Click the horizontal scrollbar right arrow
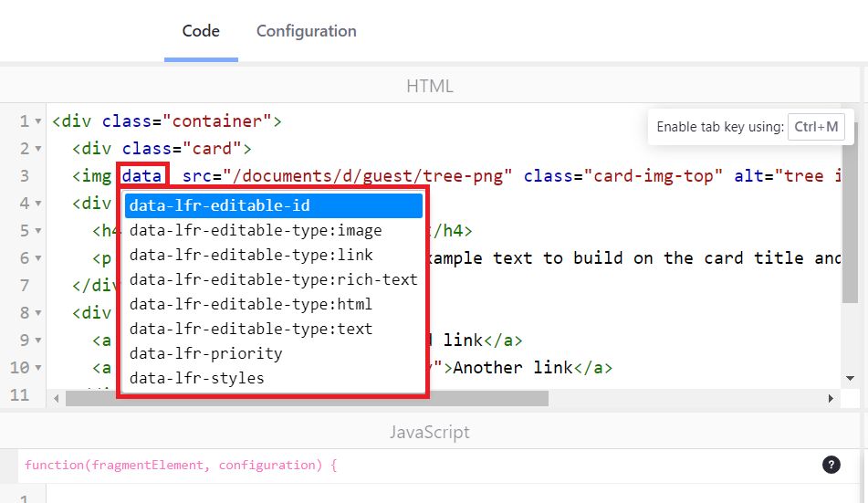868x503 pixels. (x=831, y=398)
